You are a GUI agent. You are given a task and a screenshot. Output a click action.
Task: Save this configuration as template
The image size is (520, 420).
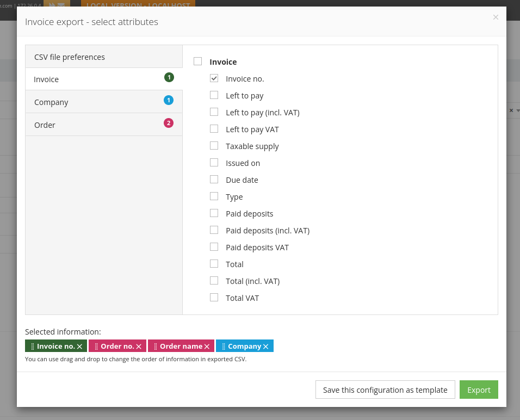click(385, 390)
